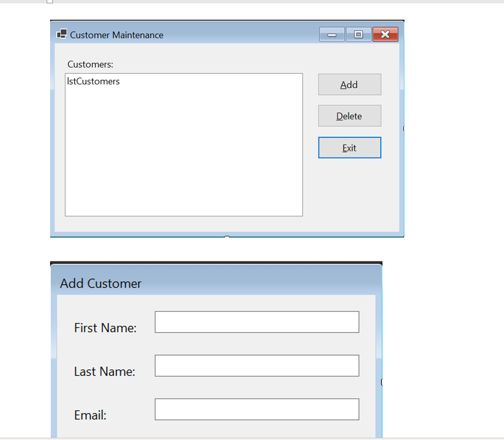
Task: Close the Customer Maintenance window
Action: click(385, 34)
